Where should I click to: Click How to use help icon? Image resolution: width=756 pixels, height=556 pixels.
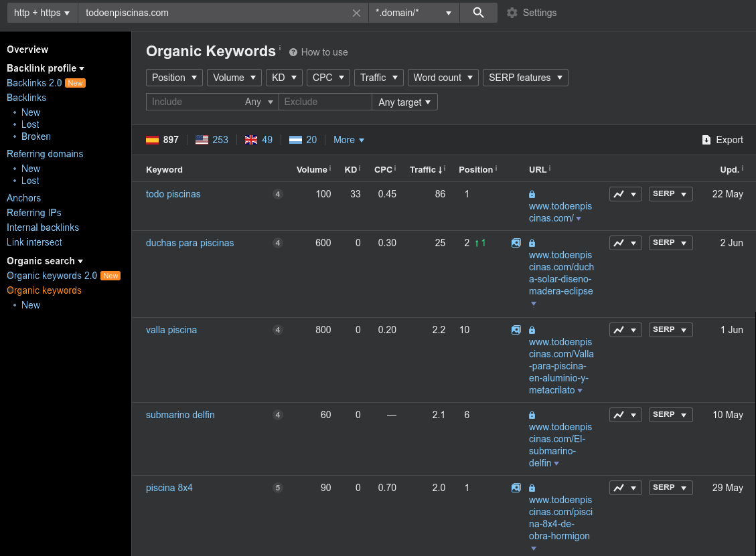click(x=293, y=52)
